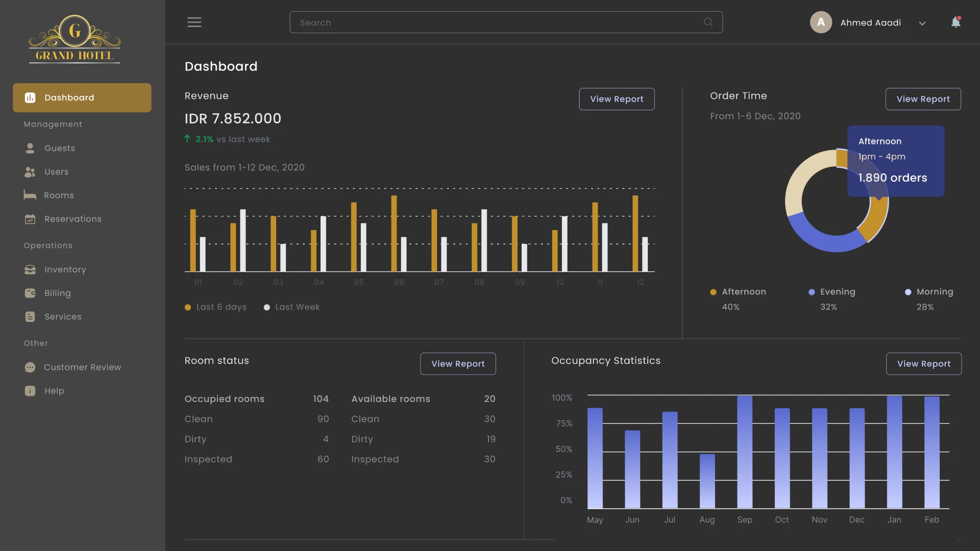Select the Guests icon in sidebar
Screen dimensions: 980x551
tap(30, 148)
